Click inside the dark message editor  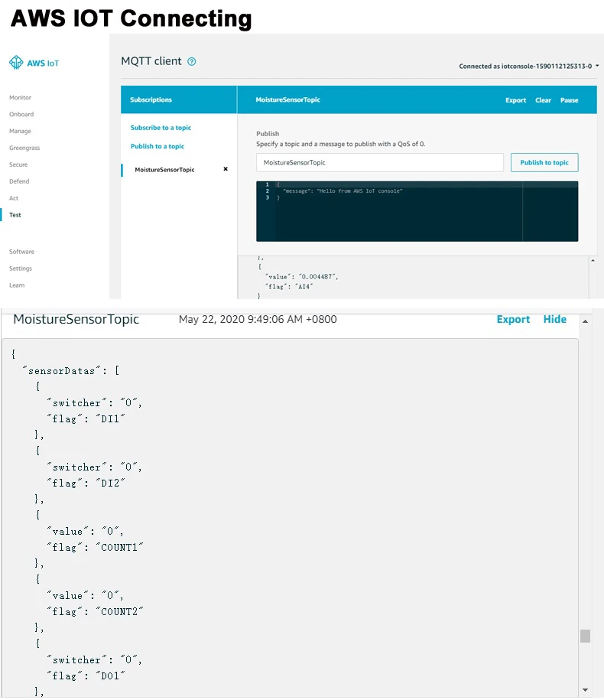click(x=417, y=211)
